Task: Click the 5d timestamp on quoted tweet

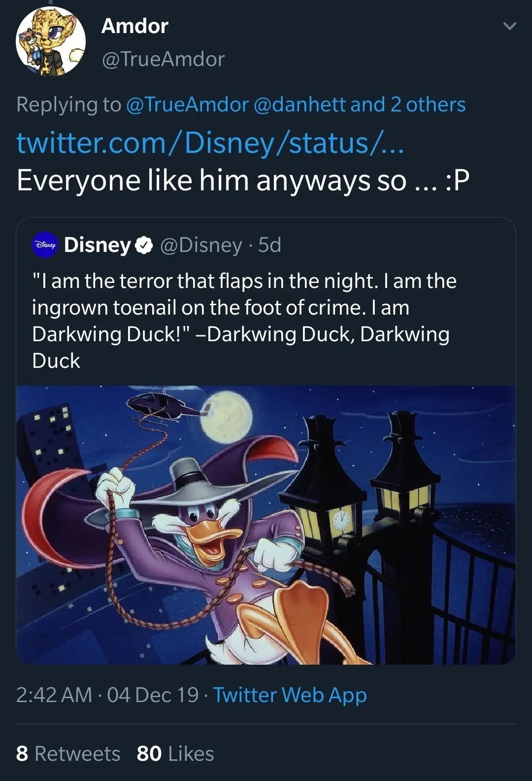Action: (x=270, y=245)
